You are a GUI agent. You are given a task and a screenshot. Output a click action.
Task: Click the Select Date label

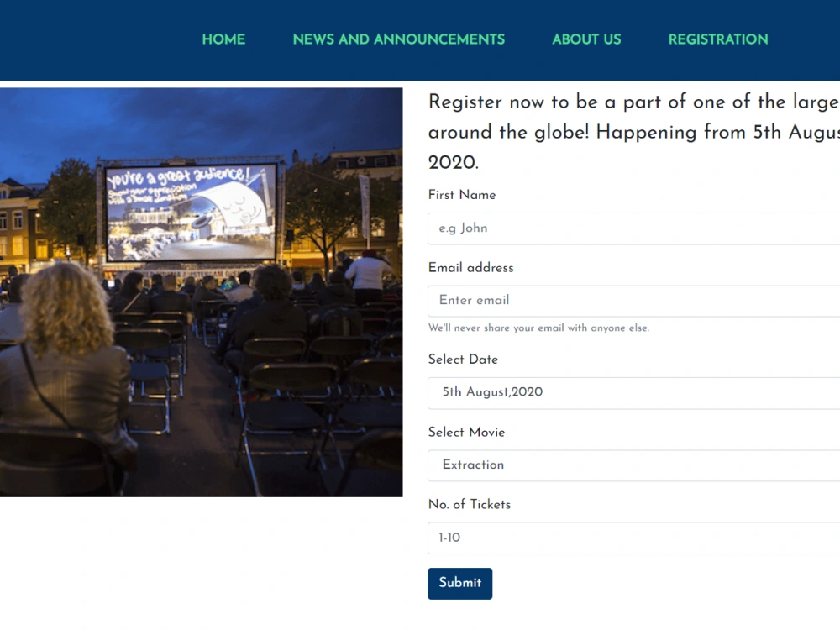(x=463, y=360)
